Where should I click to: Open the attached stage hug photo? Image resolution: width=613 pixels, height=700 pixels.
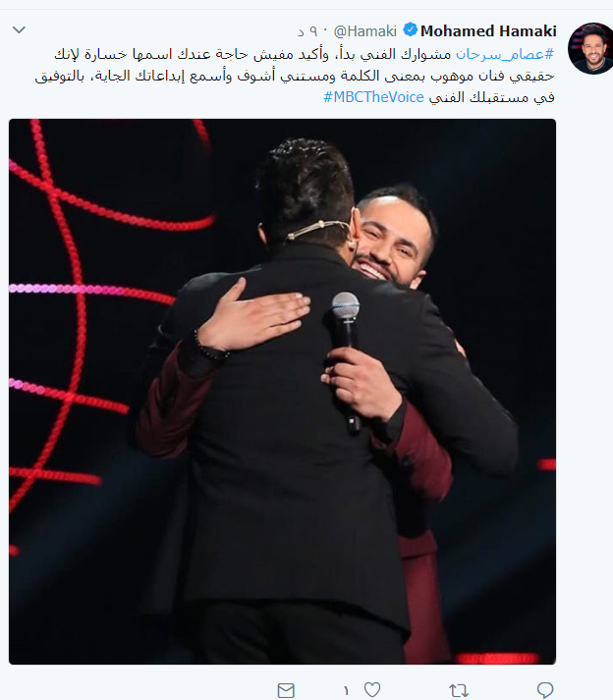(x=282, y=392)
